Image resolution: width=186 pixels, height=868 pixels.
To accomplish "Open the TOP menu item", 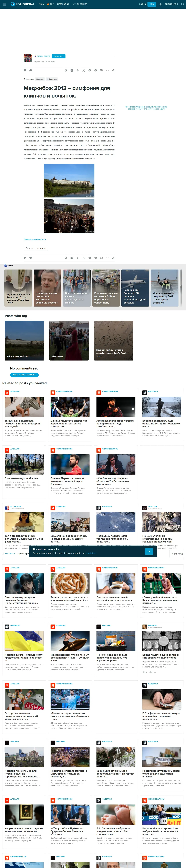I will pyautogui.click(x=50, y=4).
